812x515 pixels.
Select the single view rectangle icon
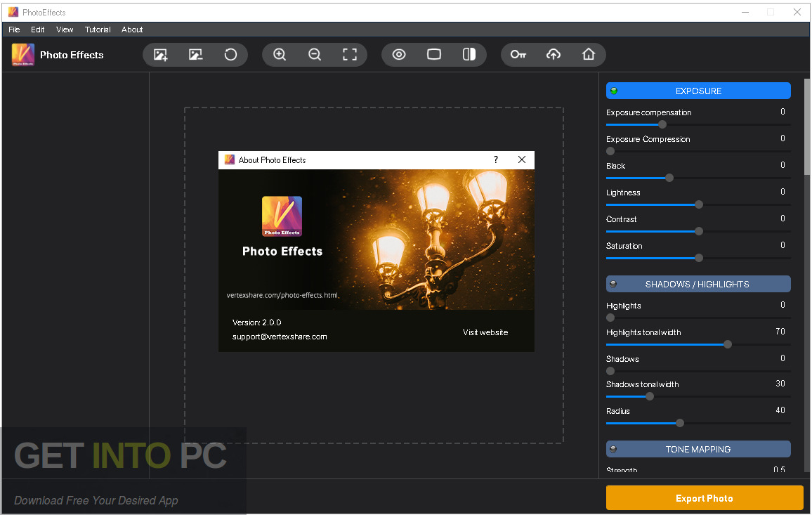pyautogui.click(x=434, y=54)
